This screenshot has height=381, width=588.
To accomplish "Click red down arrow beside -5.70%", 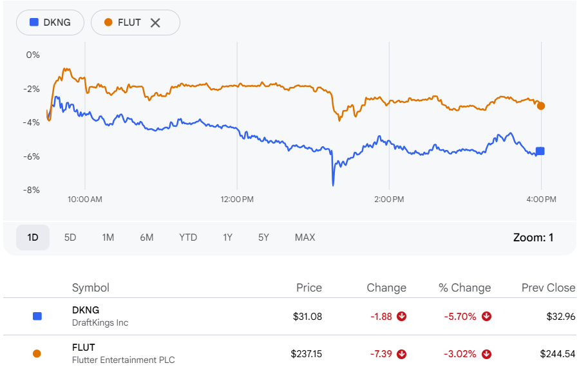I will 486,316.
